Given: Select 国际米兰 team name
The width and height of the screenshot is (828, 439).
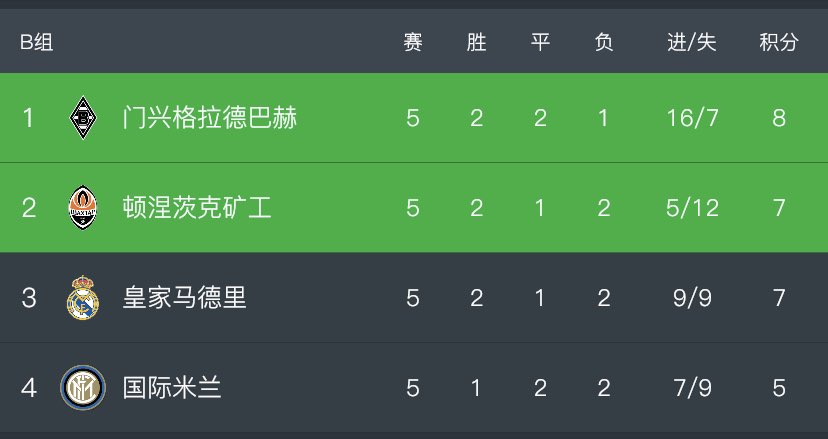Looking at the screenshot, I should point(172,388).
